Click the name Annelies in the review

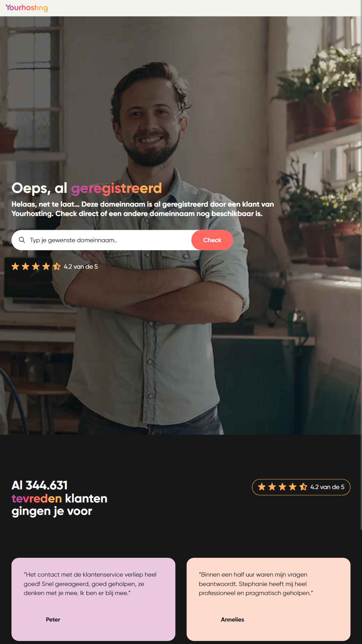click(x=232, y=620)
